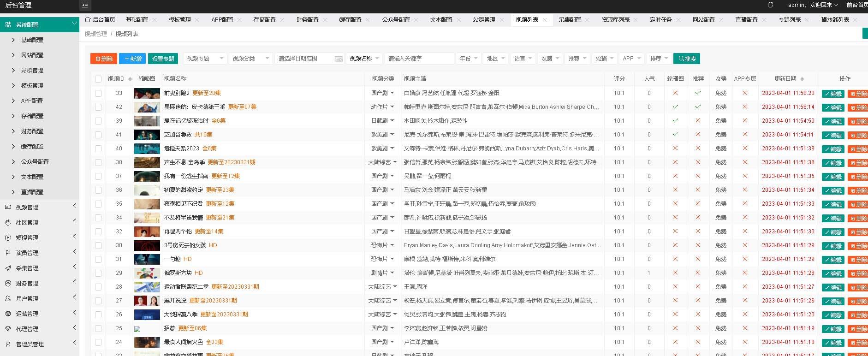Screen dimensions: 868x356
Task: Open the 视频分类 filter dropdown
Action: pos(250,59)
